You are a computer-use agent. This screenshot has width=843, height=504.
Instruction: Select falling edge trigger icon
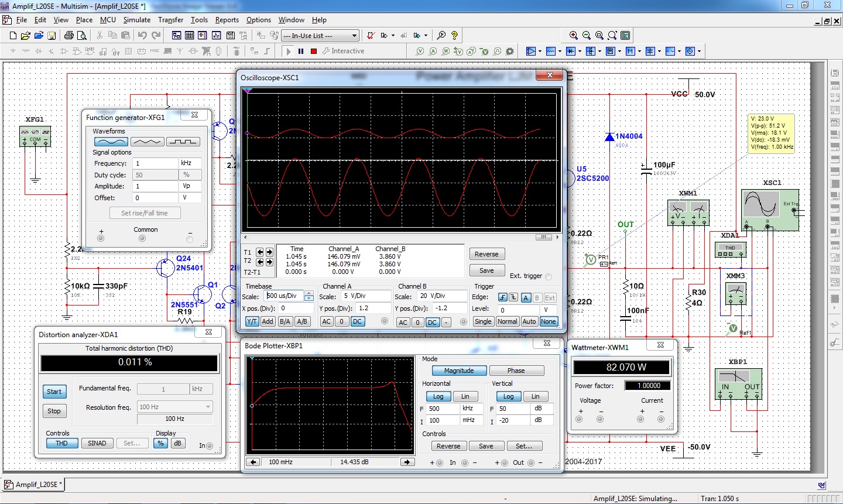point(513,298)
